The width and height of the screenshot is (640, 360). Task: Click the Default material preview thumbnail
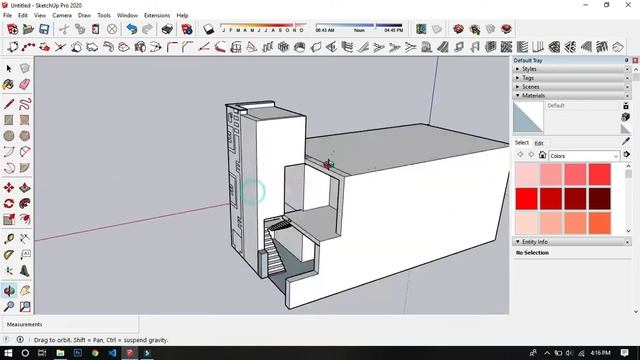tap(528, 118)
